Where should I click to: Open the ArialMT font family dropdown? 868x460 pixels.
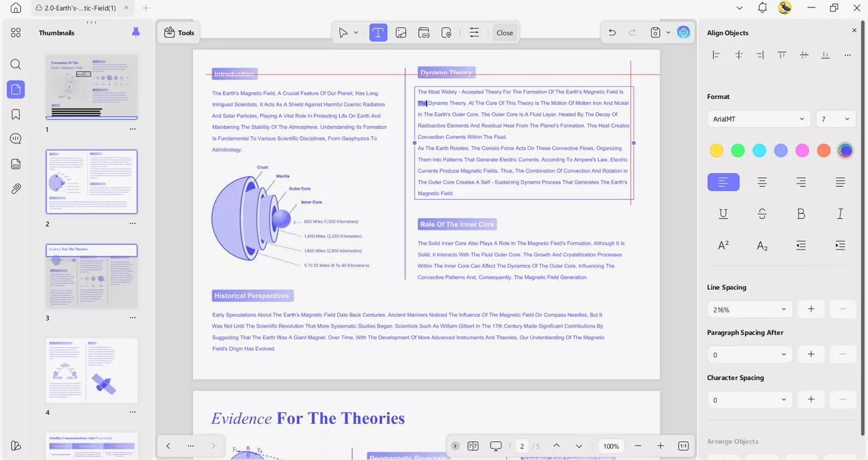[x=758, y=118]
